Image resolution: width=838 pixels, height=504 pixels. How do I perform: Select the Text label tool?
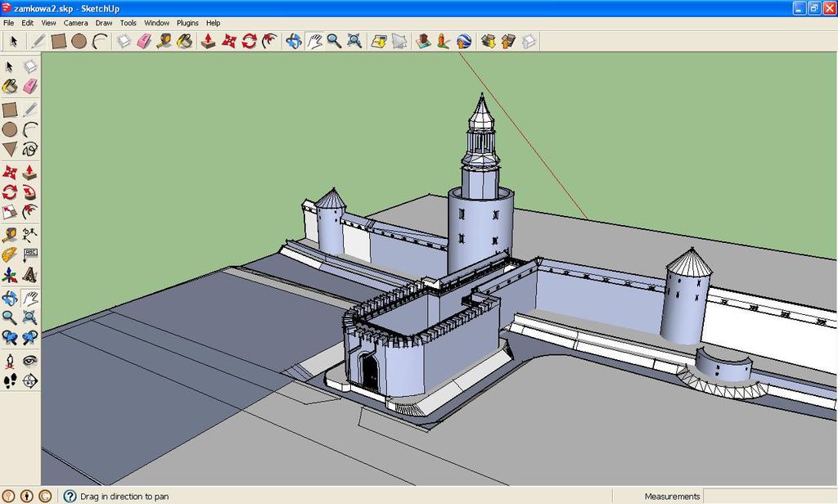[30, 254]
